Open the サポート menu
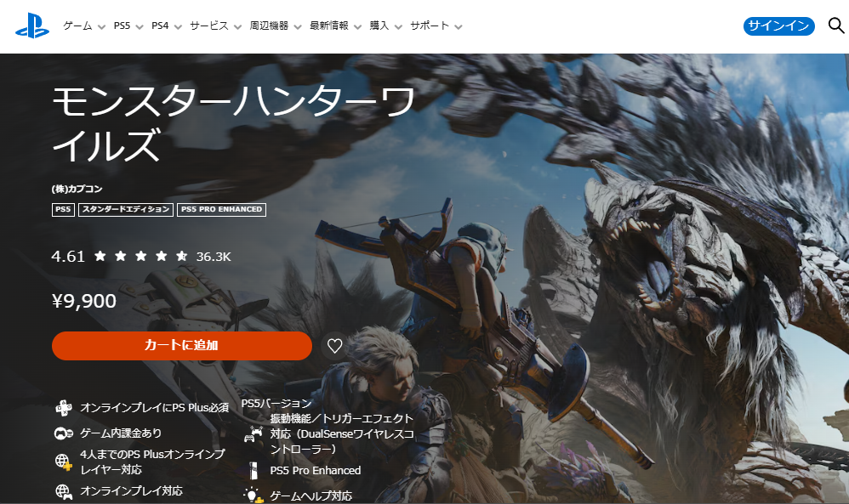849x504 pixels. point(436,26)
